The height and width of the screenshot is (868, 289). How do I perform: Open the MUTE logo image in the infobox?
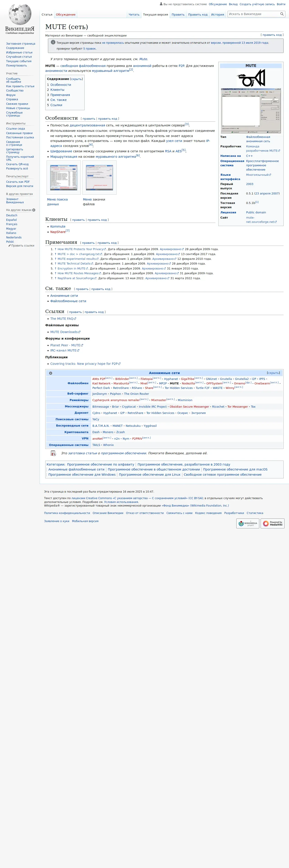click(x=251, y=78)
